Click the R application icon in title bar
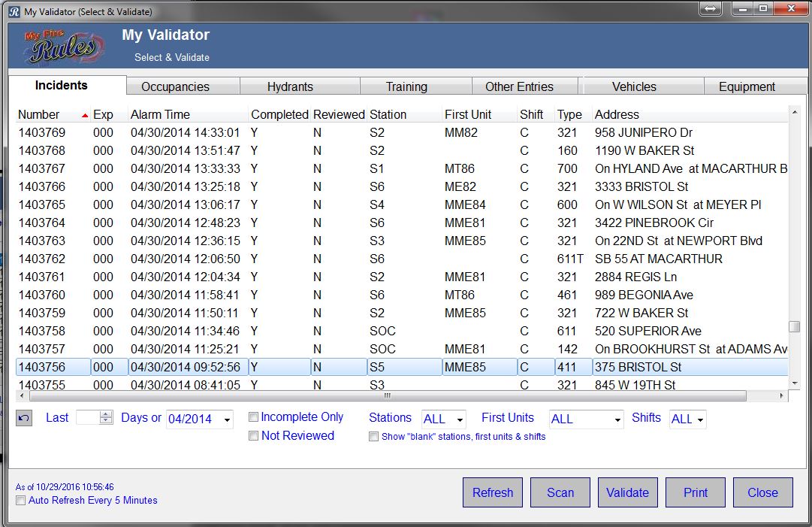 coord(13,11)
